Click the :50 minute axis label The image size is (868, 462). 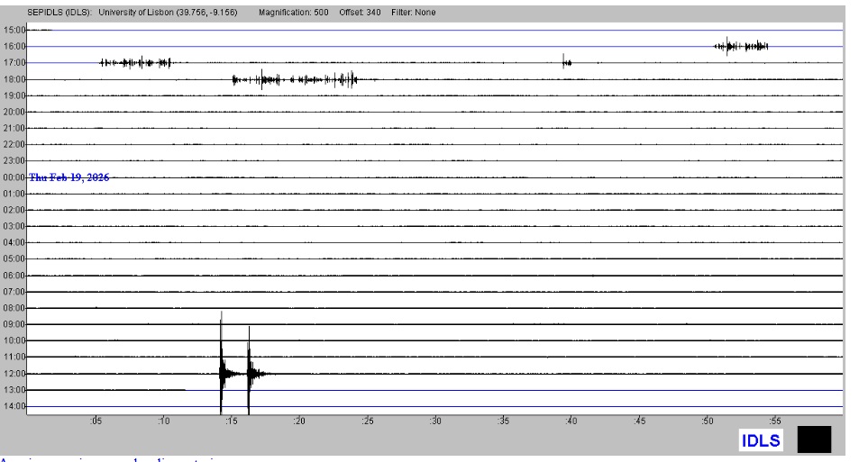(708, 421)
